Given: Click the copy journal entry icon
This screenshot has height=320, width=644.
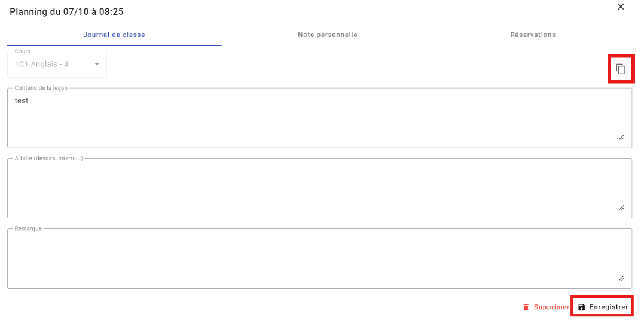Looking at the screenshot, I should point(621,69).
